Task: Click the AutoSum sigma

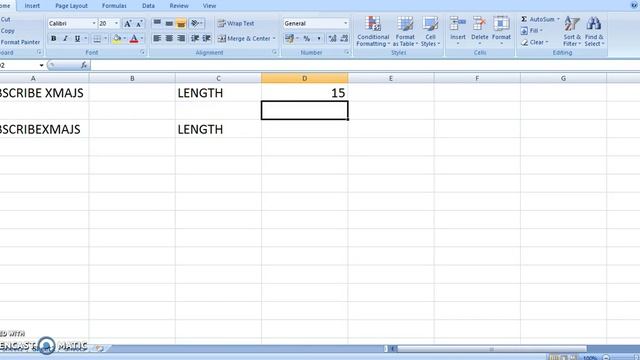Action: pyautogui.click(x=524, y=19)
